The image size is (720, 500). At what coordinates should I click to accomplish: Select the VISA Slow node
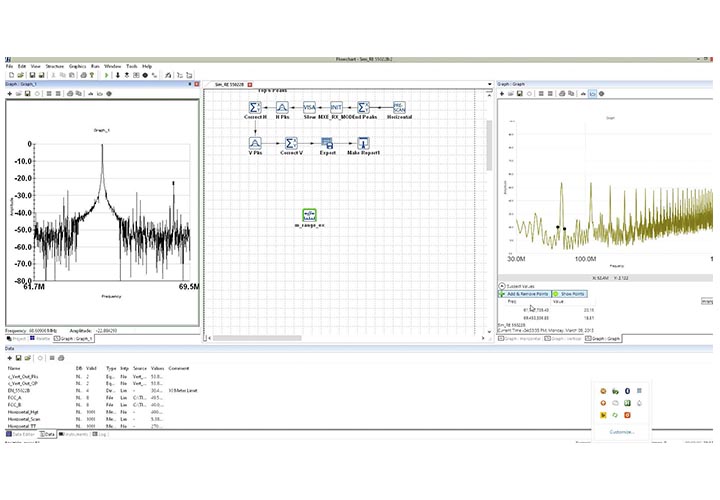tap(309, 107)
